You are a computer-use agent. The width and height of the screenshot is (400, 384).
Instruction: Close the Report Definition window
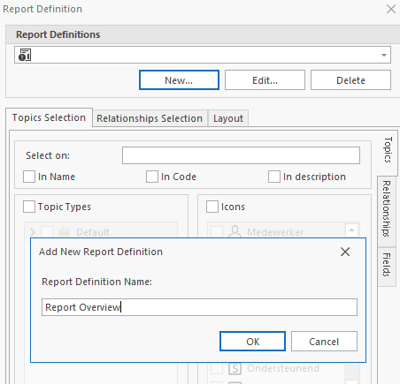pyautogui.click(x=391, y=9)
